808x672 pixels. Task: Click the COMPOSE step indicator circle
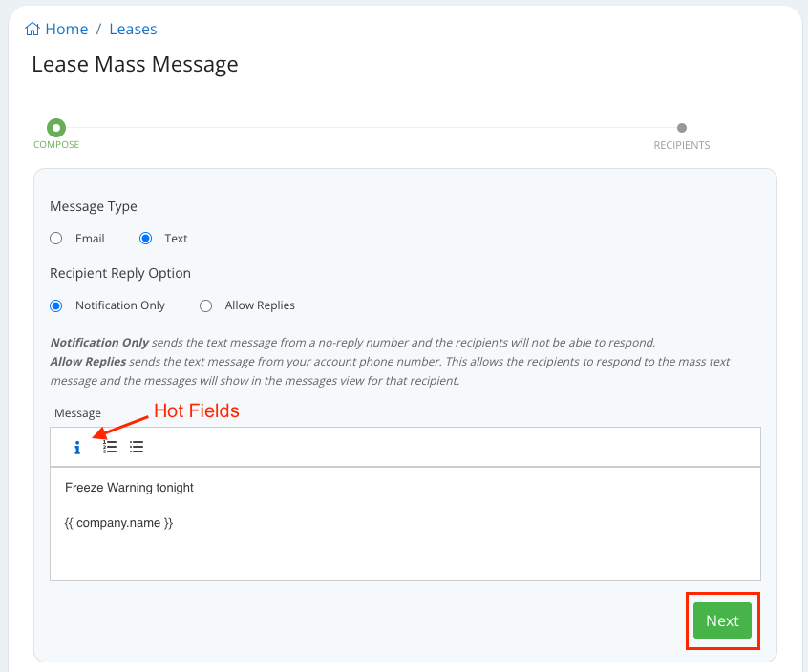55,125
